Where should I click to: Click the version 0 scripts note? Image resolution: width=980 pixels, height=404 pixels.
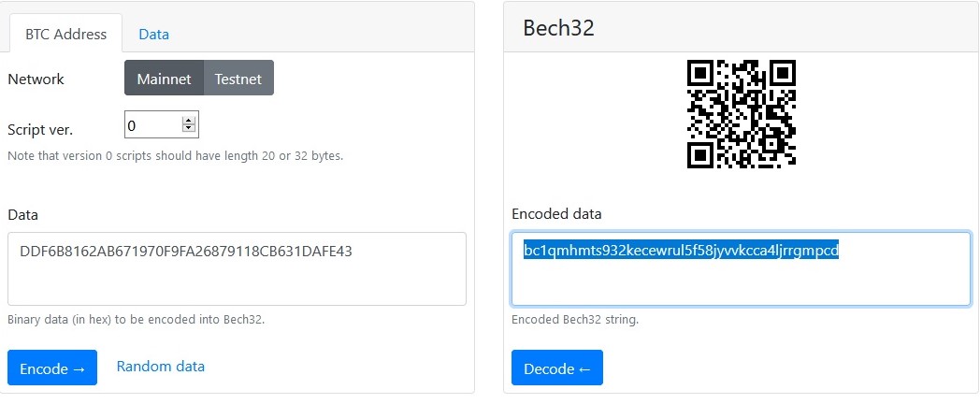(x=175, y=155)
